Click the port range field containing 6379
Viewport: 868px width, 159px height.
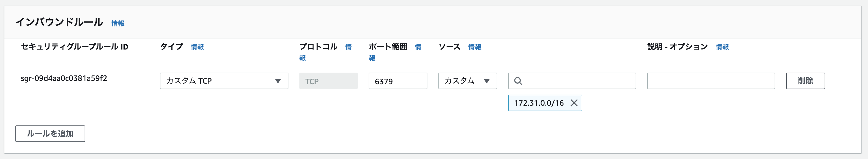(398, 81)
